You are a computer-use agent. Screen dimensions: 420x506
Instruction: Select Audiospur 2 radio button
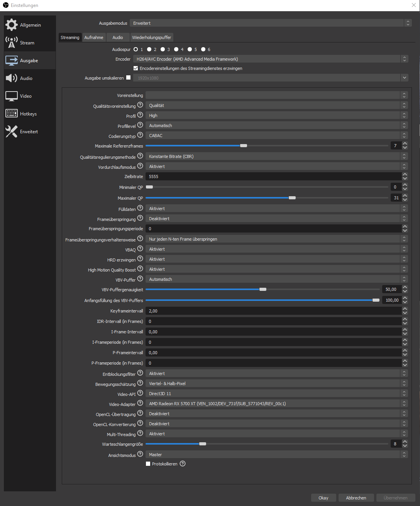(x=149, y=49)
